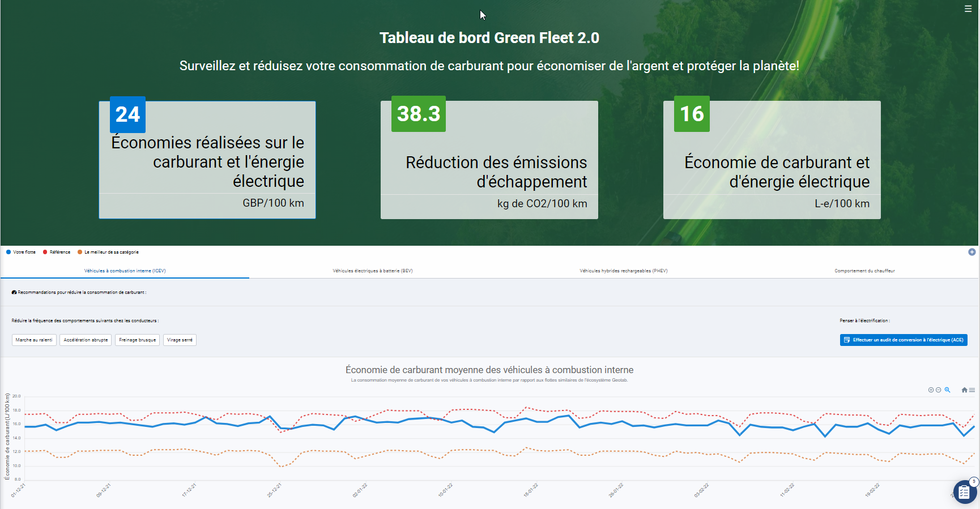Click the 'Tableau de bord Green Fleet 2.0' heading
This screenshot has height=509, width=980.
[489, 38]
